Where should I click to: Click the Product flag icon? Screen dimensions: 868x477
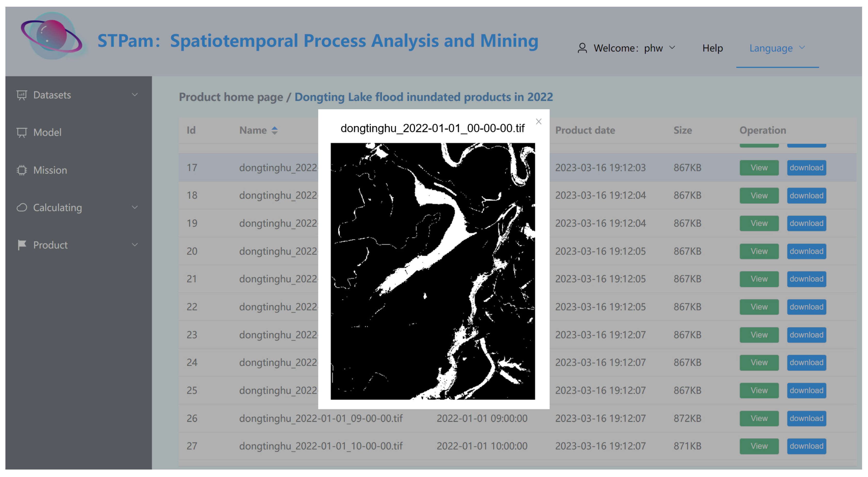(x=22, y=245)
